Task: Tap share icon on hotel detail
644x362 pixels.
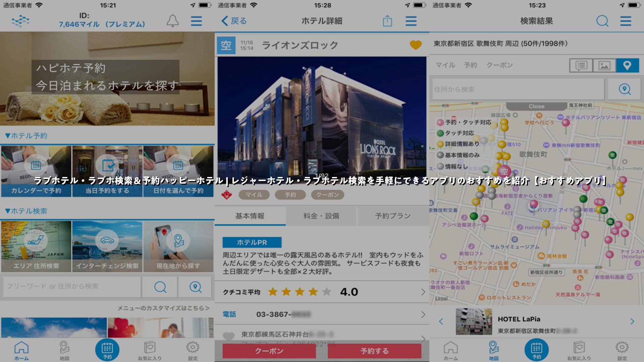Action: tap(387, 21)
